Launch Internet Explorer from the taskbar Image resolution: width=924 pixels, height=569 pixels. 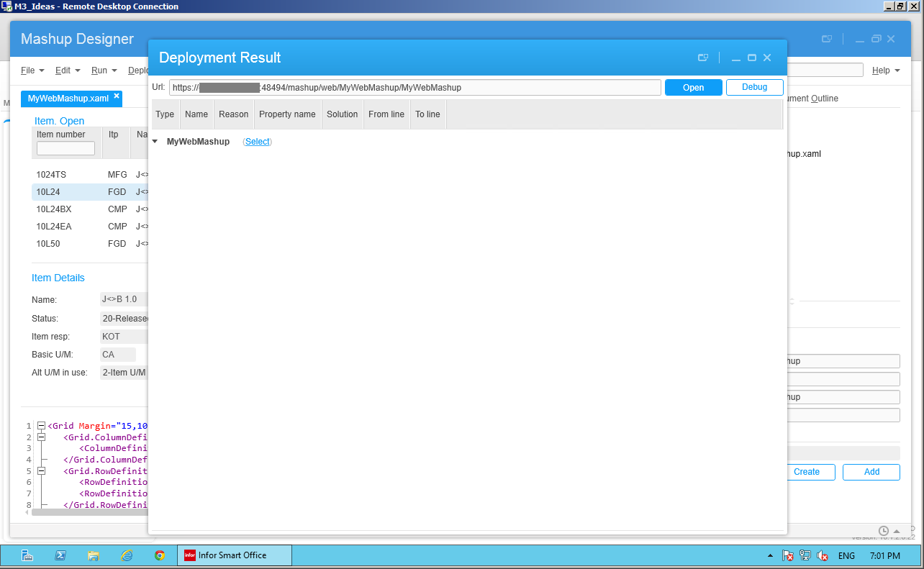(x=127, y=555)
